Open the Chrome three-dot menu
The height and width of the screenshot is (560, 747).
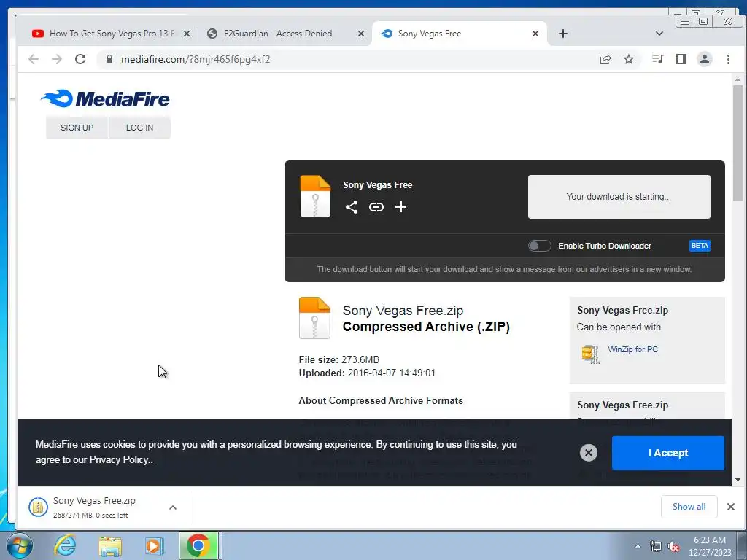[728, 59]
